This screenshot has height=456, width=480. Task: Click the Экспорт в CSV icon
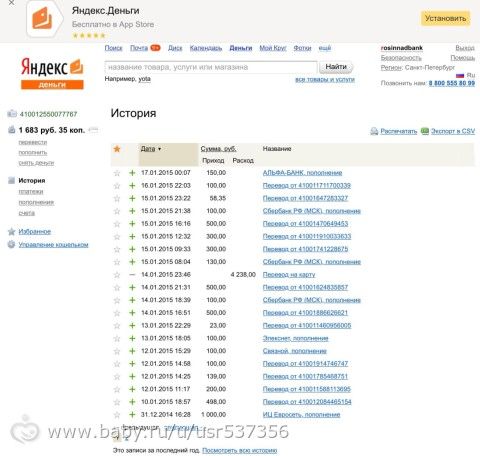425,131
